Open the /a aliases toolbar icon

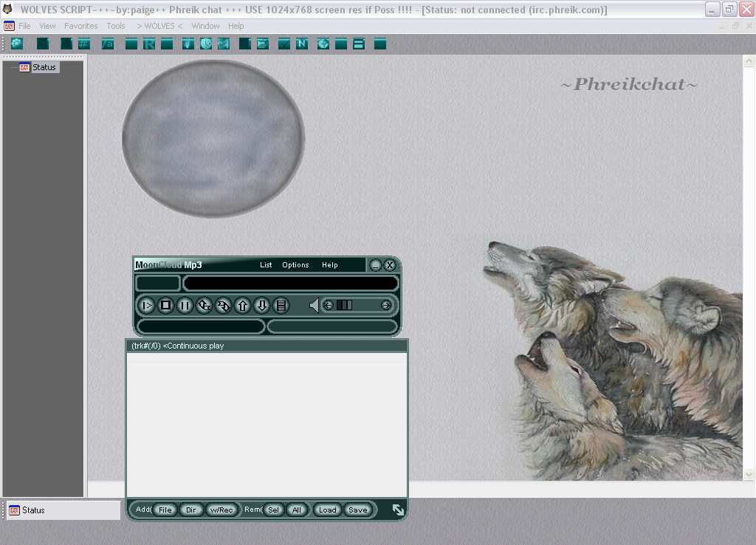pyautogui.click(x=108, y=44)
